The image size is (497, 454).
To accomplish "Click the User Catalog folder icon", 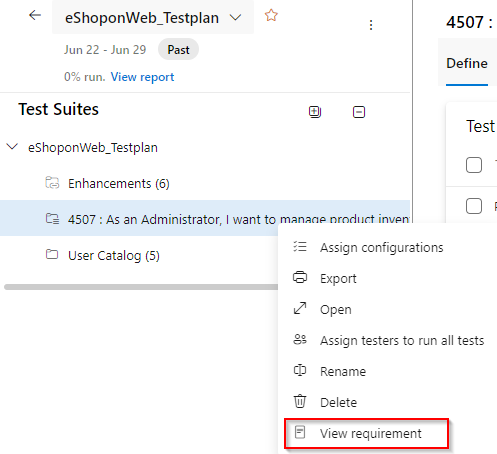I will point(52,255).
